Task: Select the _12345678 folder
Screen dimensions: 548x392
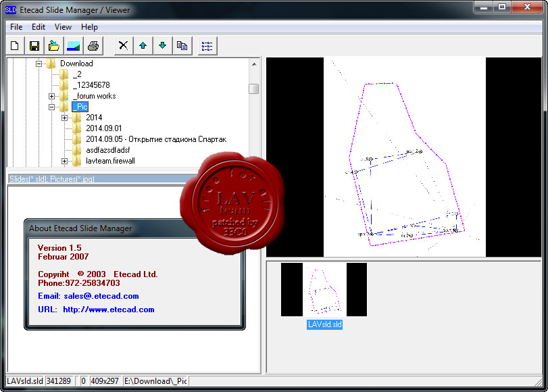Action: pos(91,85)
